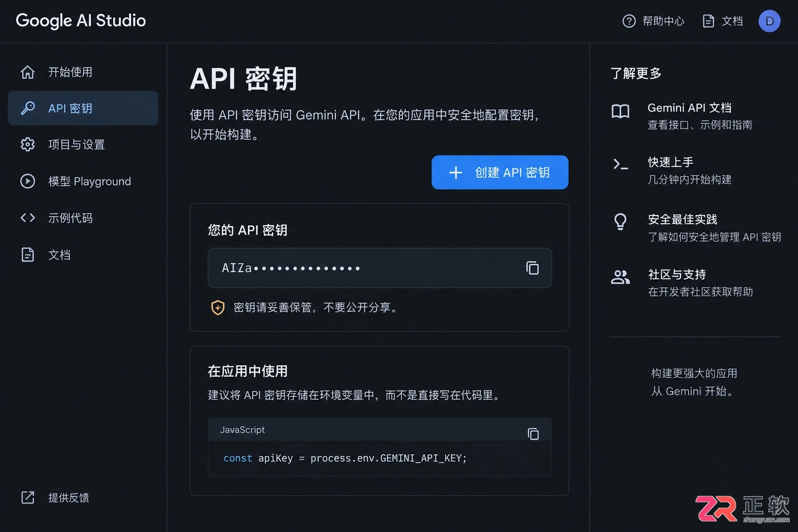Copy the JavaScript code snippet
The image size is (798, 532).
tap(533, 433)
